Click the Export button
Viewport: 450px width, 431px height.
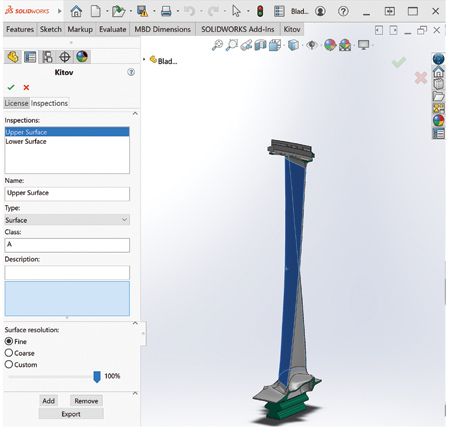71,414
